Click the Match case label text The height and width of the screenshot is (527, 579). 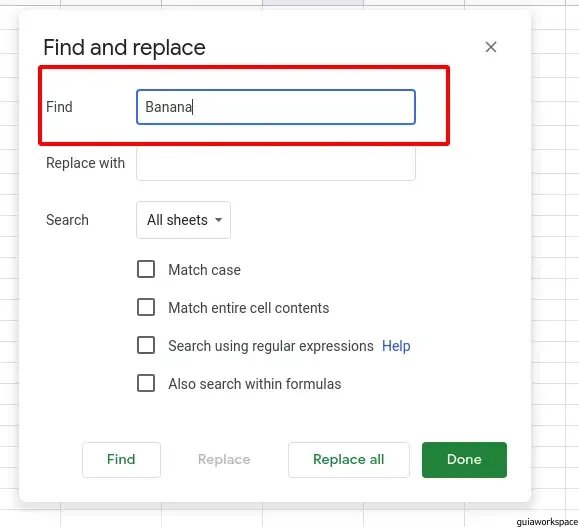coord(204,270)
